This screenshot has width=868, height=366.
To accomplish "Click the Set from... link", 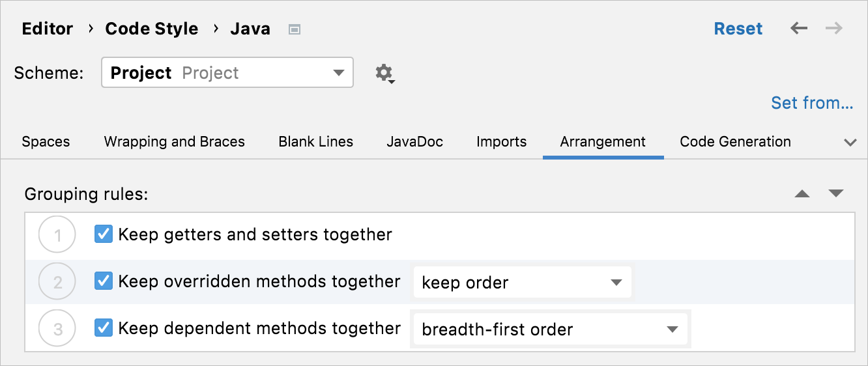I will pyautogui.click(x=812, y=103).
